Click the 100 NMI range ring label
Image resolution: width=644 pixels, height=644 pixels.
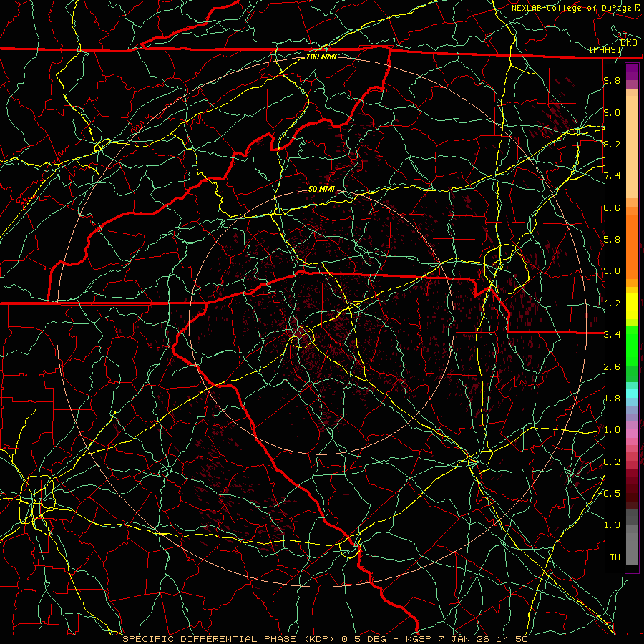pyautogui.click(x=321, y=57)
